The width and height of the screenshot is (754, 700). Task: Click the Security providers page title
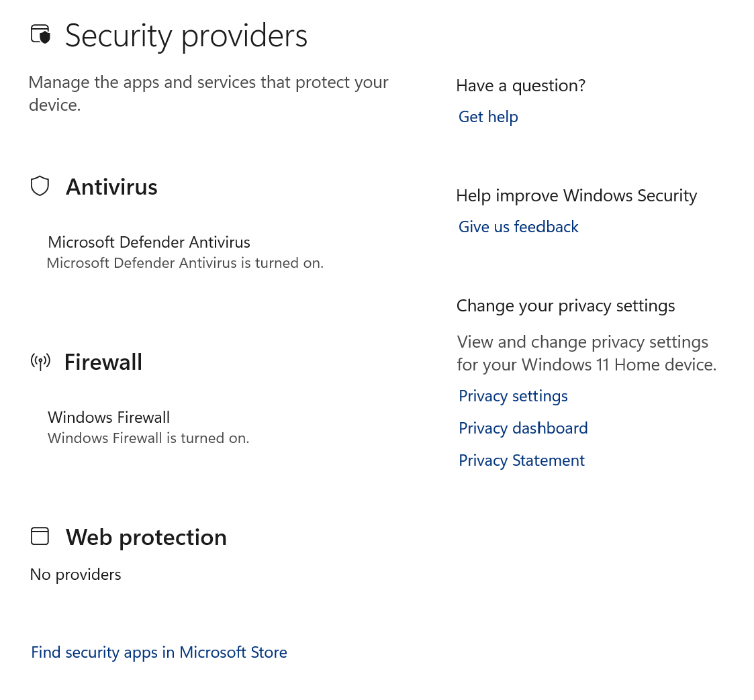point(186,36)
